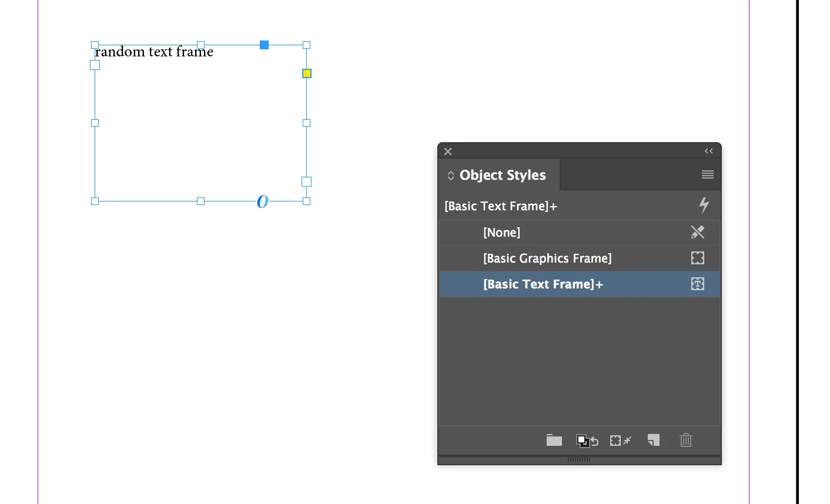The height and width of the screenshot is (504, 830).
Task: Cycle the Object Styles tab view
Action: point(451,176)
